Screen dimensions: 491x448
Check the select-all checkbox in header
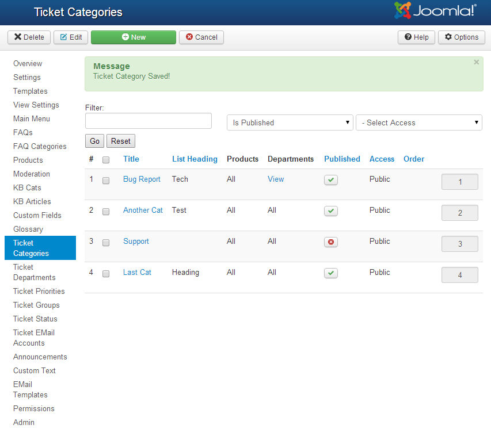[106, 160]
